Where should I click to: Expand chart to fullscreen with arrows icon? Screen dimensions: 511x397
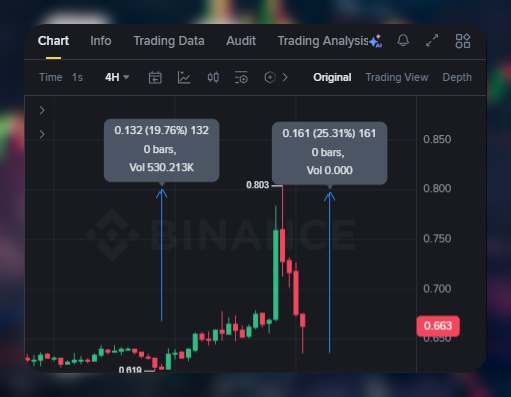click(x=432, y=41)
